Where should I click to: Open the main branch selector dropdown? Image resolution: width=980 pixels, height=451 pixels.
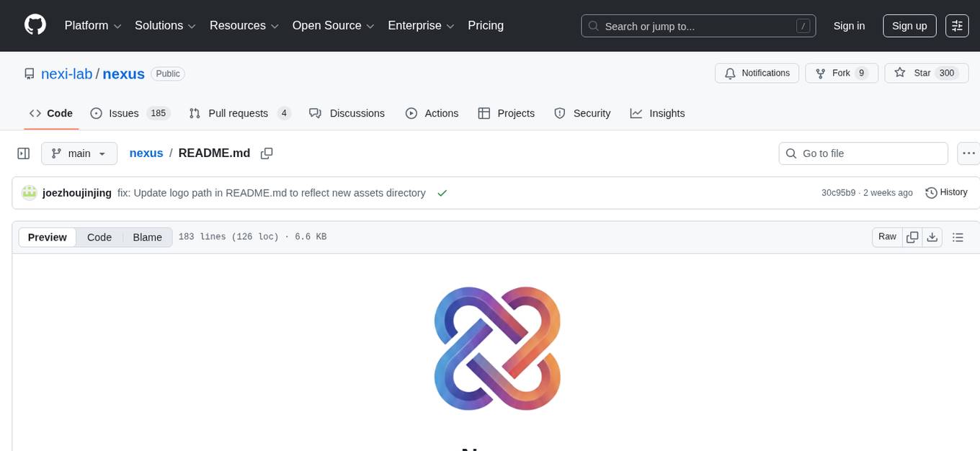[79, 153]
